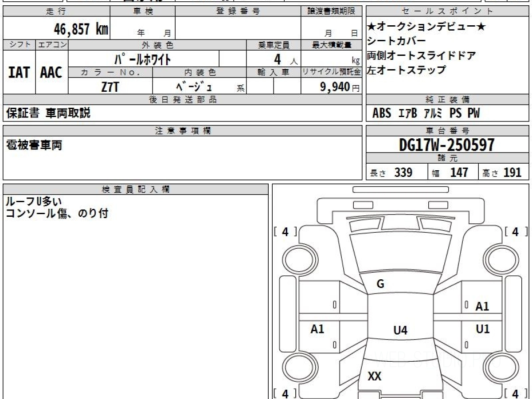Image resolution: width=532 pixels, height=399 pixels.
Task: Select the AAC air conditioner value
Action: [x=51, y=72]
